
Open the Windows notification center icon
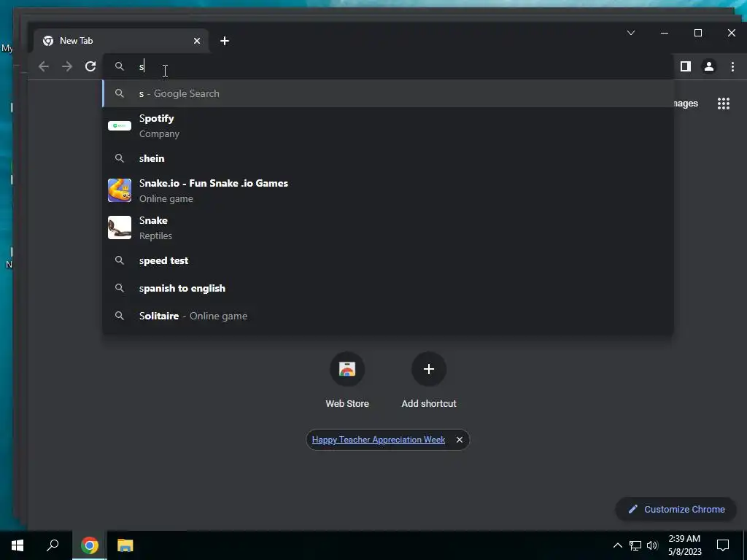point(723,545)
